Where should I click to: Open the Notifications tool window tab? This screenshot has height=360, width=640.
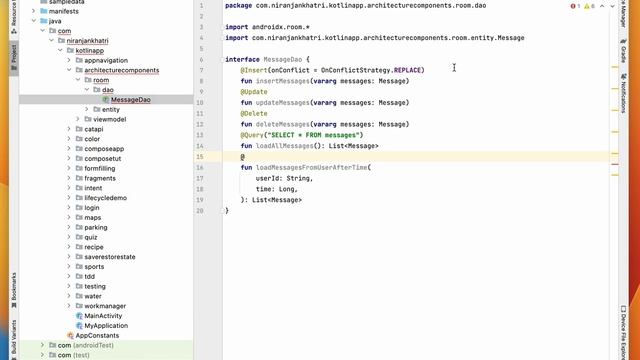[x=623, y=93]
